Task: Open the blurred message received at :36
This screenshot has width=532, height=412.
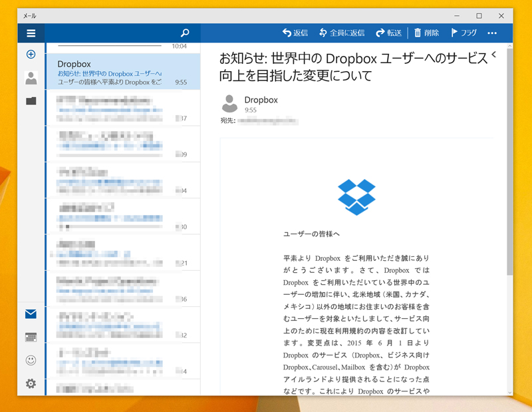Action: tap(123, 289)
